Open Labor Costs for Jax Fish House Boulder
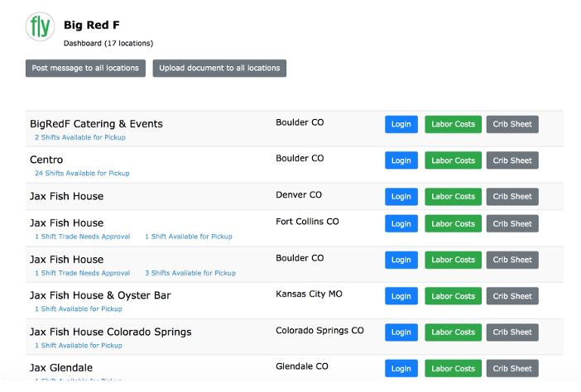Screen dimensions: 581x392 (x=454, y=260)
